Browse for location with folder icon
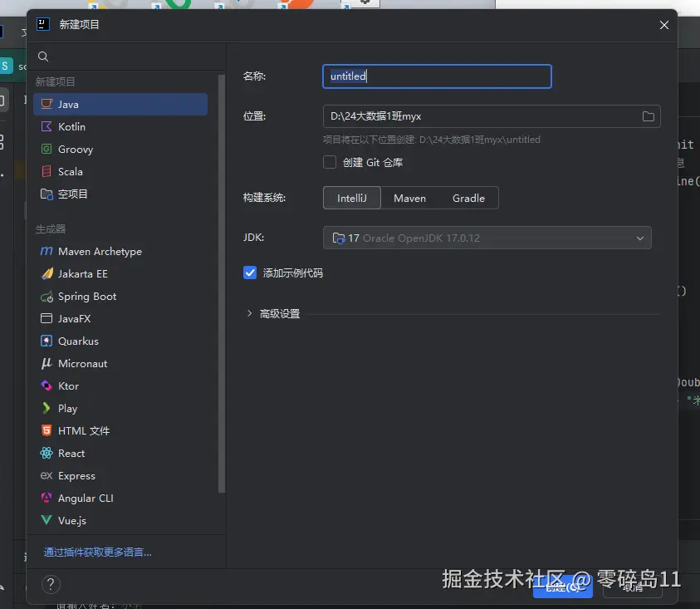 tap(649, 116)
